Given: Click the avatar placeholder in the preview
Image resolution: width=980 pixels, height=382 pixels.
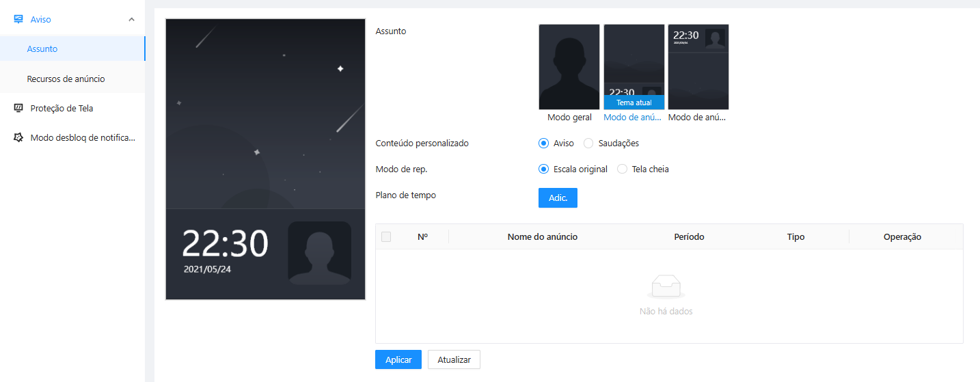Looking at the screenshot, I should tap(319, 253).
